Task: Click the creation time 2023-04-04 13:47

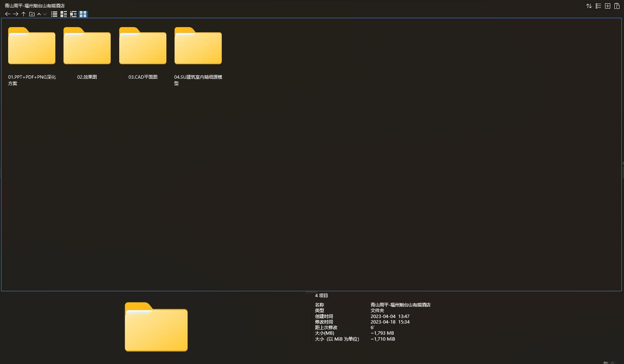Action: (x=390, y=317)
